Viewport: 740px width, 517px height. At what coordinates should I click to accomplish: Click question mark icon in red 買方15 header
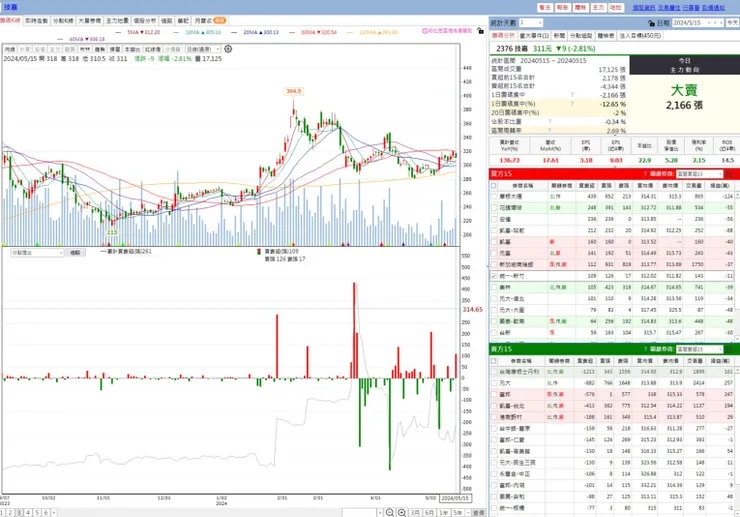pyautogui.click(x=645, y=174)
